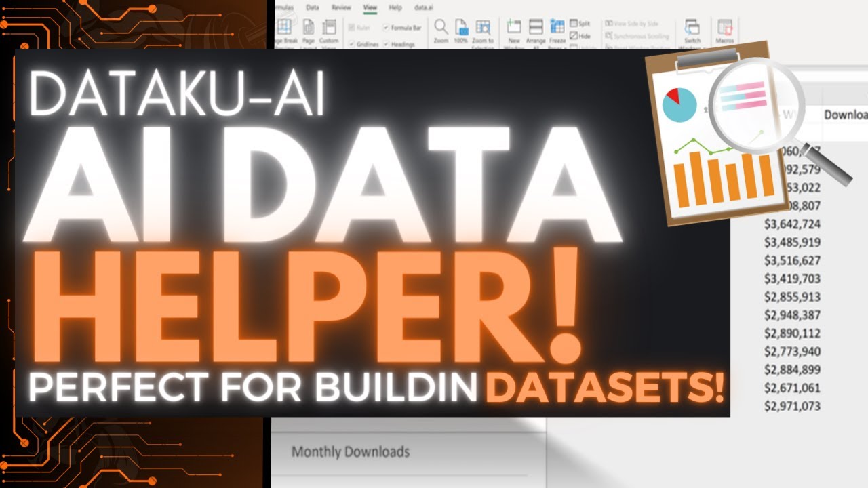Select the cell showing $2,773,940
This screenshot has width=868, height=488.
[792, 351]
